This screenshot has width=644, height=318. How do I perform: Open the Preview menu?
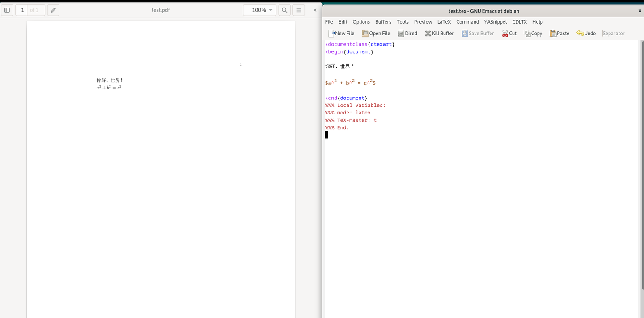[423, 21]
